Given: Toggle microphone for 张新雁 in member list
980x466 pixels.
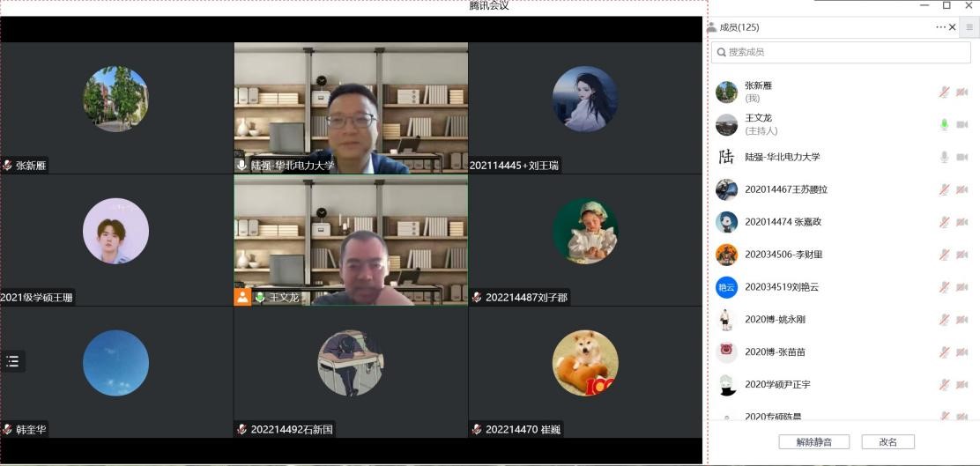Looking at the screenshot, I should (944, 92).
